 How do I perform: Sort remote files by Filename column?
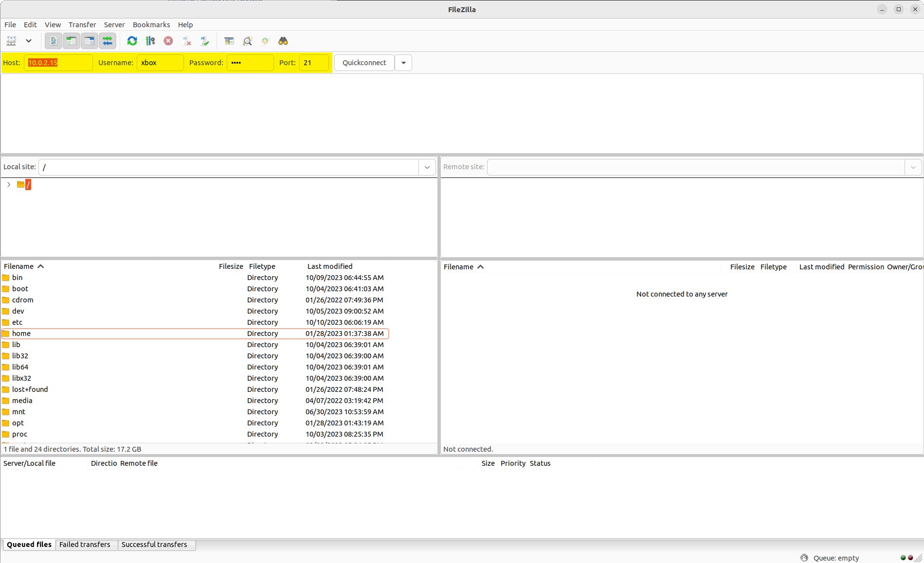580,267
